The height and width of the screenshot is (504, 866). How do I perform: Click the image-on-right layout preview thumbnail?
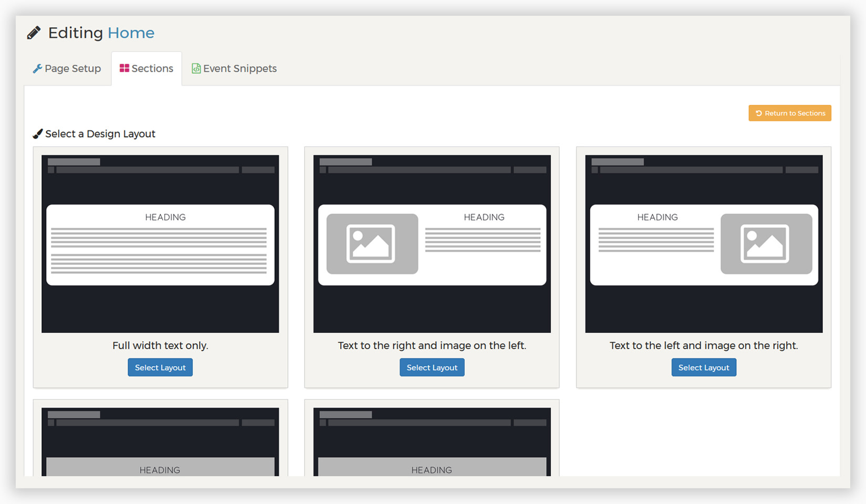(704, 244)
